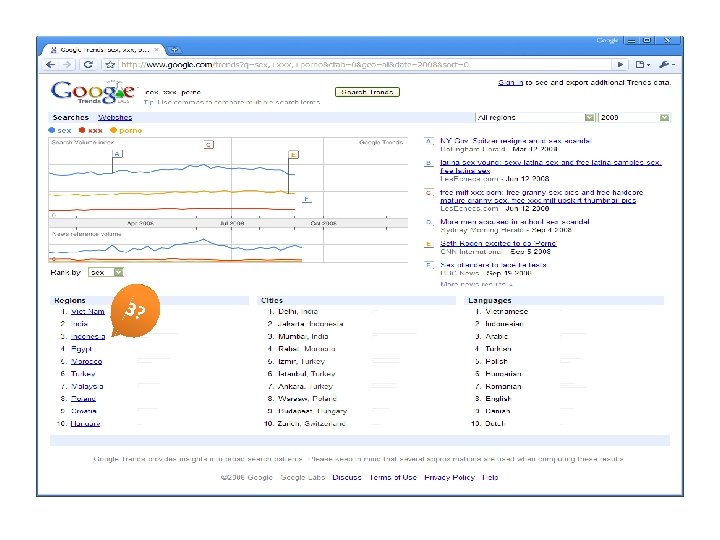720x540 pixels.
Task: Select flag marker C on the search volume chart
Action: tap(208, 145)
